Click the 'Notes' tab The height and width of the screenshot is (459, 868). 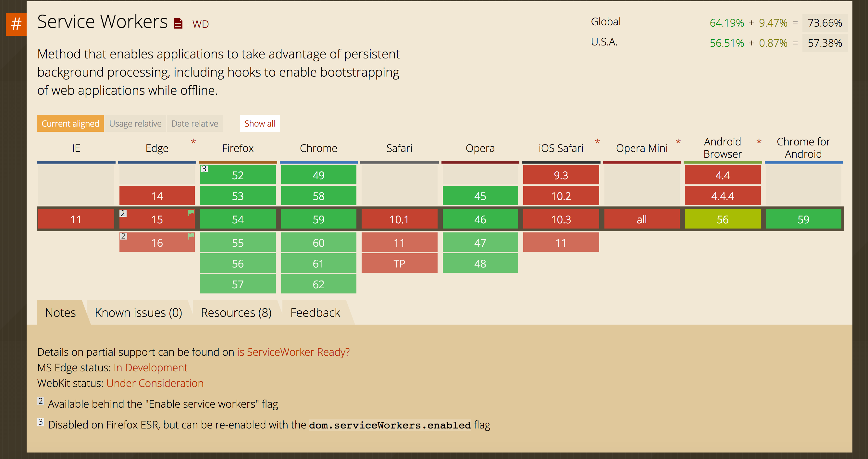tap(60, 312)
